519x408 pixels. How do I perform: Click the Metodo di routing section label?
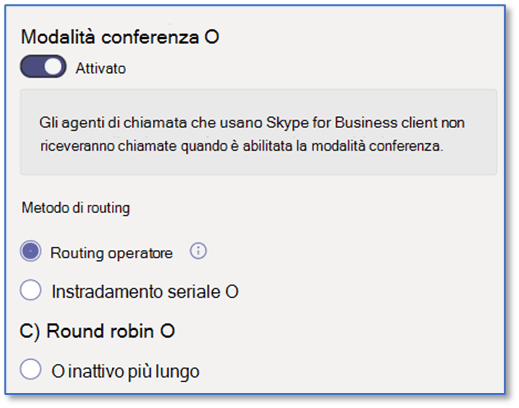tap(76, 208)
